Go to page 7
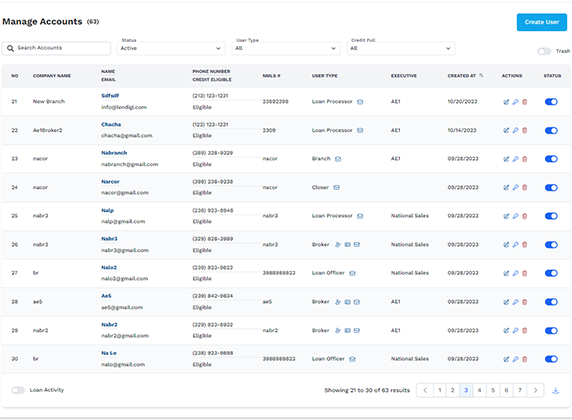This screenshot has height=420, width=572. [520, 390]
